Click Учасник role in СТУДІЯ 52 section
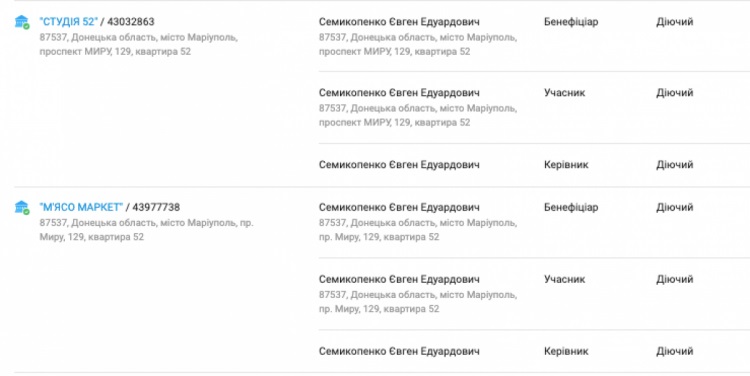 tap(564, 92)
